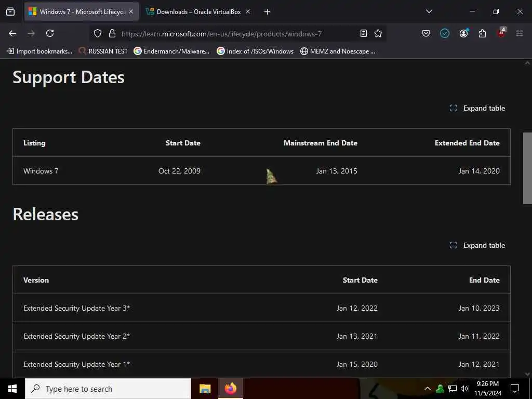This screenshot has width=532, height=399.
Task: Open the green user tray icon
Action: click(440, 389)
